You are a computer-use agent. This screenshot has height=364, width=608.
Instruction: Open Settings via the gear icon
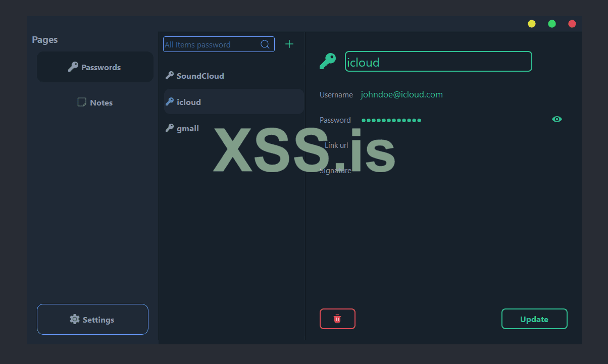click(x=75, y=319)
